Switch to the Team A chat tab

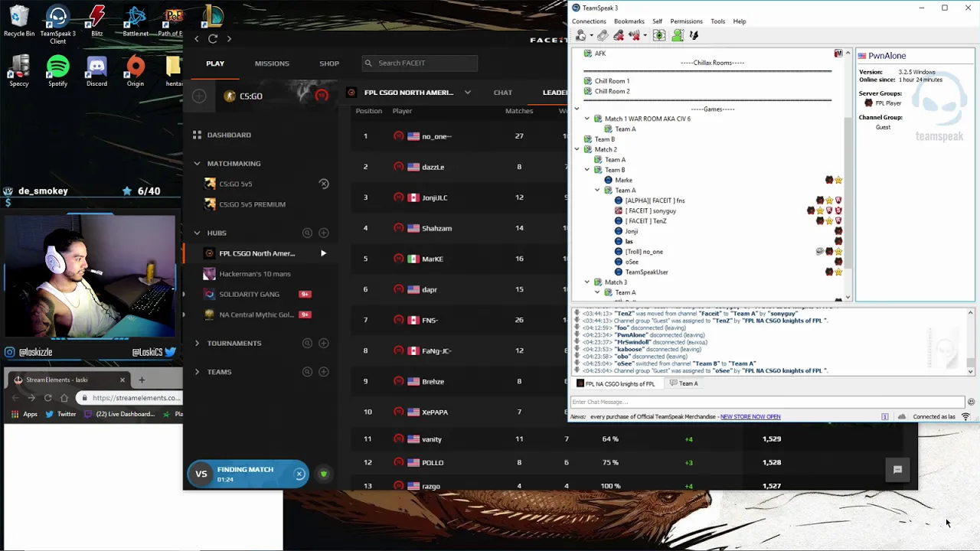[x=684, y=383]
